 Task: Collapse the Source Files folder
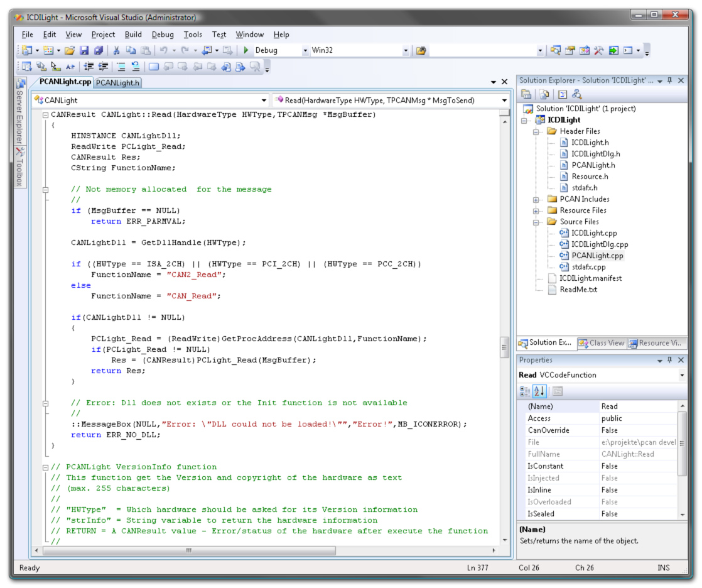pos(536,222)
